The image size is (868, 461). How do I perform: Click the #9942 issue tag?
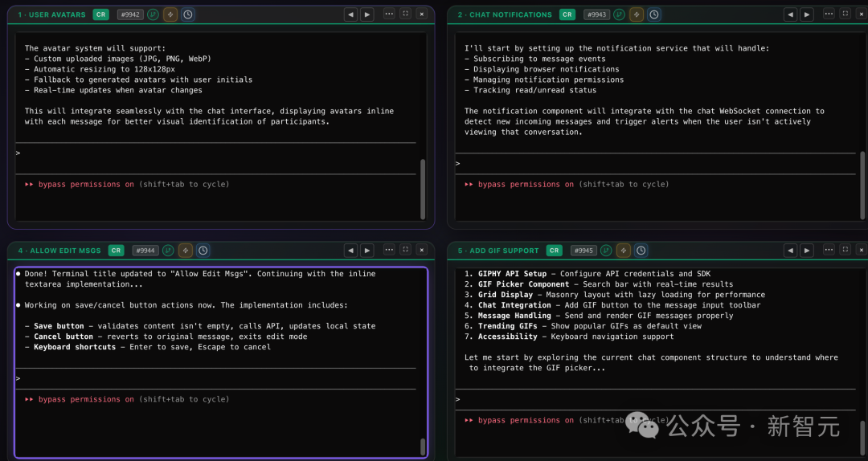pyautogui.click(x=131, y=14)
